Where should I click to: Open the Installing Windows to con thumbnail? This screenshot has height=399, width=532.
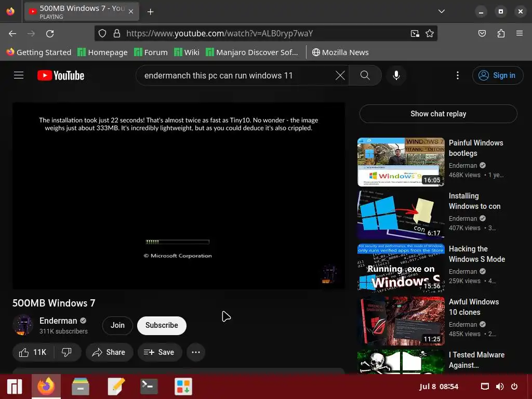pos(401,215)
